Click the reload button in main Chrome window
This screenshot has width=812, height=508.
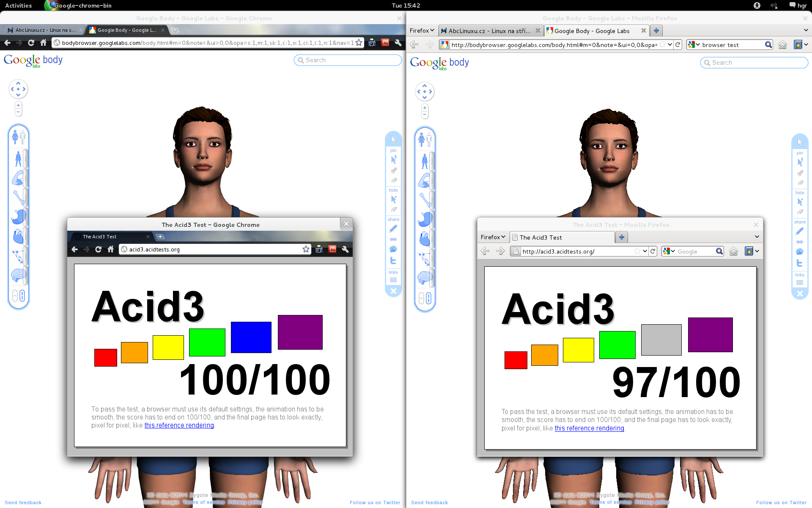31,43
